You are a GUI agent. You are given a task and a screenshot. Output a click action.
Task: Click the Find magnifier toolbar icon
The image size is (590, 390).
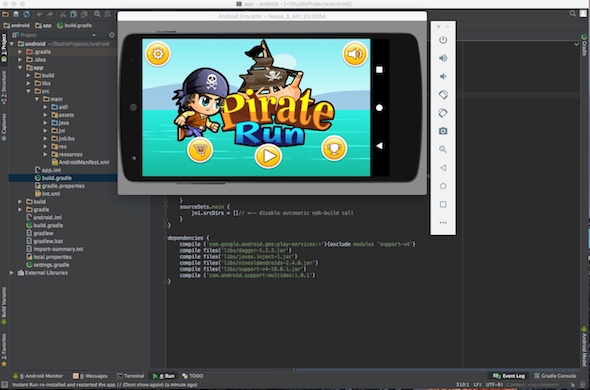97,14
